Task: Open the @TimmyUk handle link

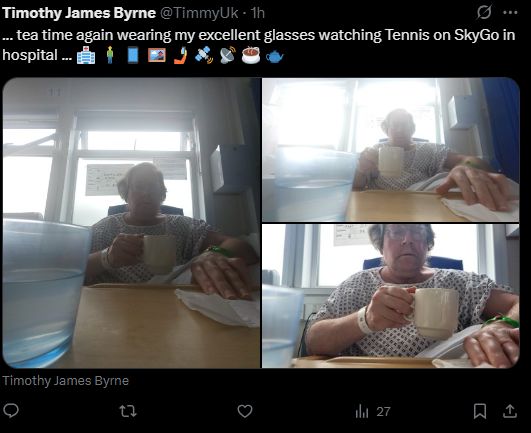Action: 199,13
